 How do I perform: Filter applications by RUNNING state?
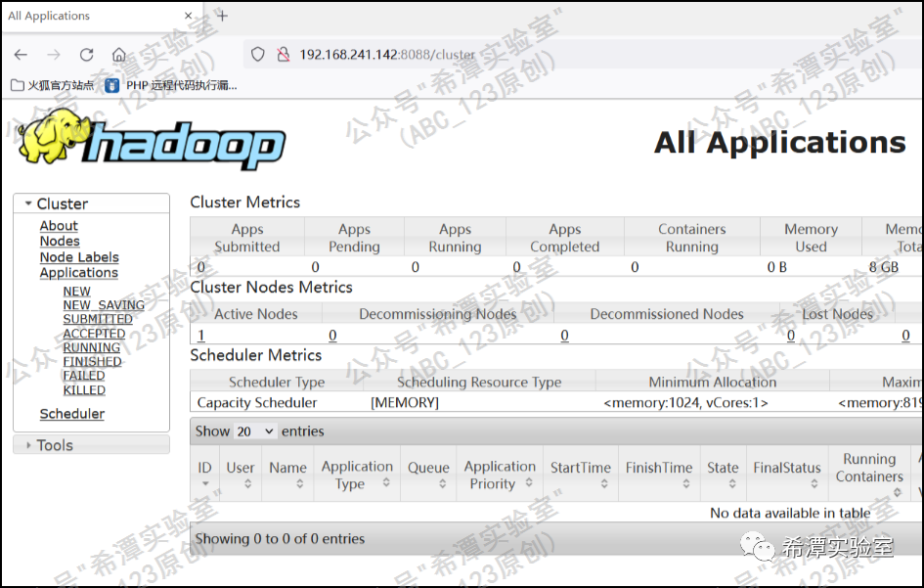point(91,347)
